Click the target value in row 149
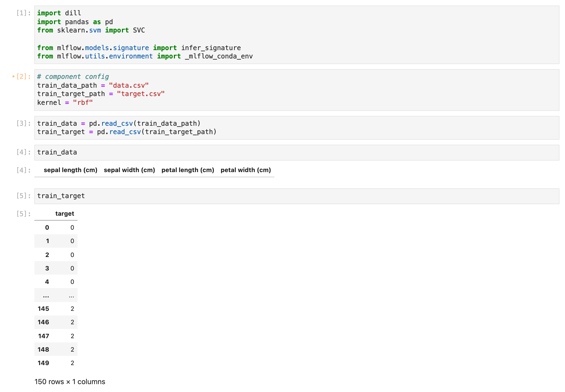Image resolution: width=565 pixels, height=392 pixels. tap(72, 363)
